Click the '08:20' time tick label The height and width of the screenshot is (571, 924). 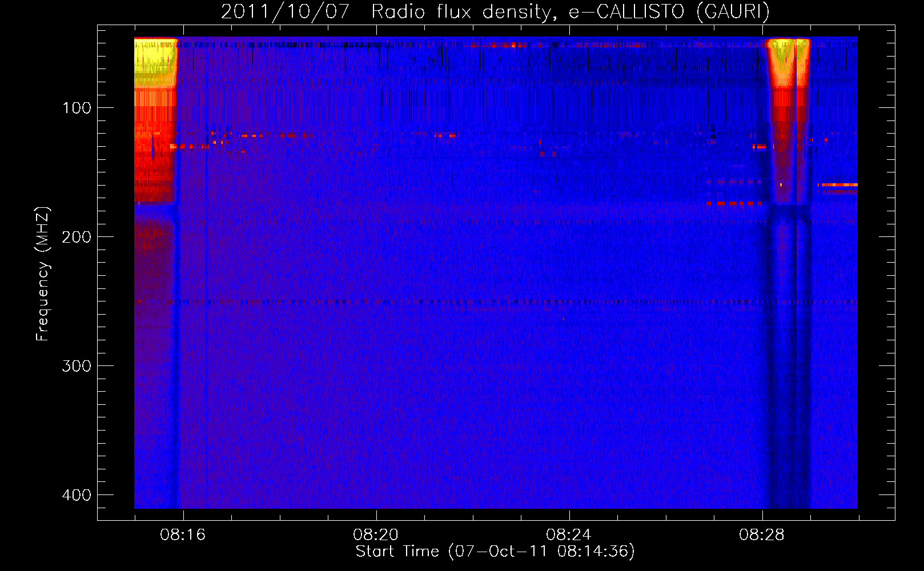(x=376, y=535)
